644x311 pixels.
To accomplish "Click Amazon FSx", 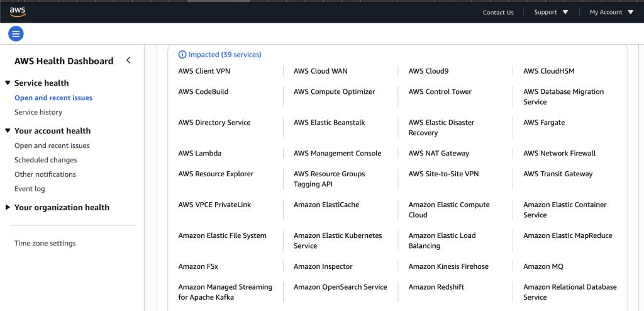I will (x=198, y=266).
